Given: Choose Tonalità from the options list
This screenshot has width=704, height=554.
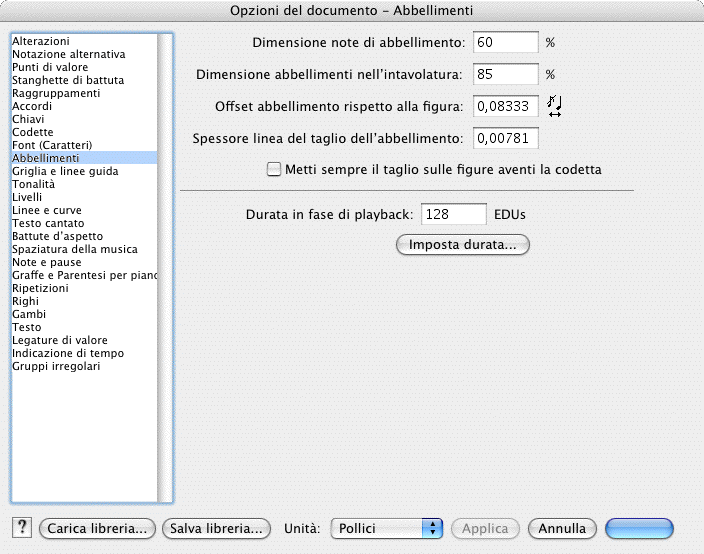Looking at the screenshot, I should click(x=33, y=184).
